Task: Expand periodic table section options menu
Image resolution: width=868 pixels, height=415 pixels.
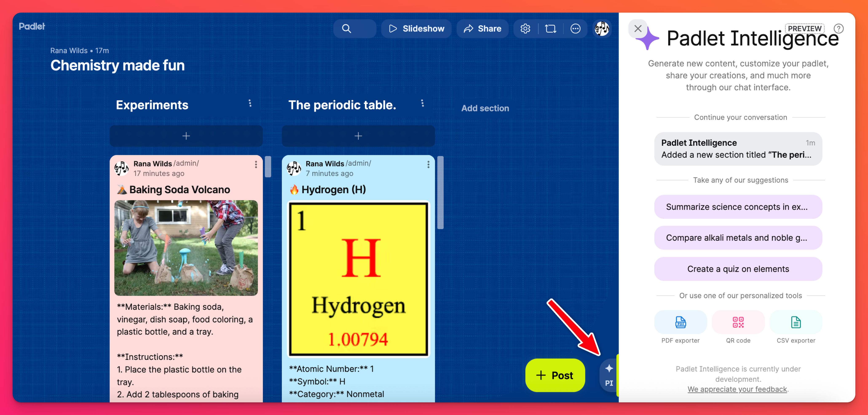Action: point(422,103)
